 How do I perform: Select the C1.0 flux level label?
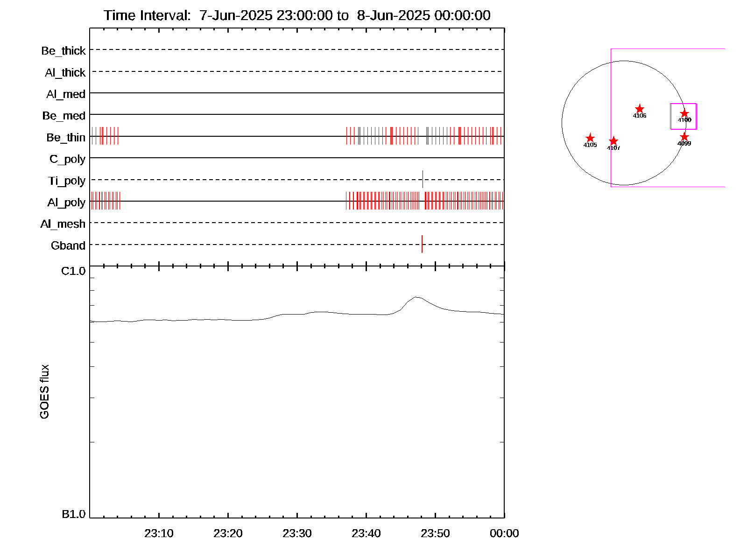point(73,271)
